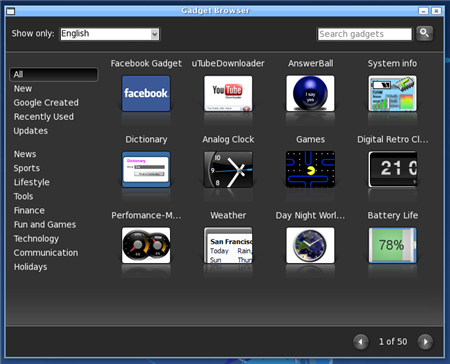The height and width of the screenshot is (364, 450).
Task: Click the Facebook Gadget title text
Action: 146,63
